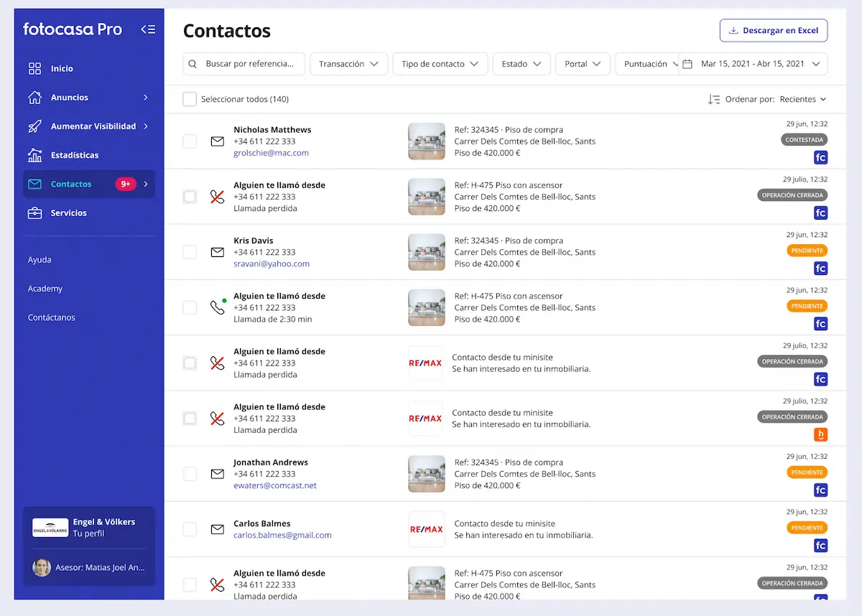Click the envelope icon beside Nicholas Matthews
This screenshot has height=616, width=862.
coord(217,141)
